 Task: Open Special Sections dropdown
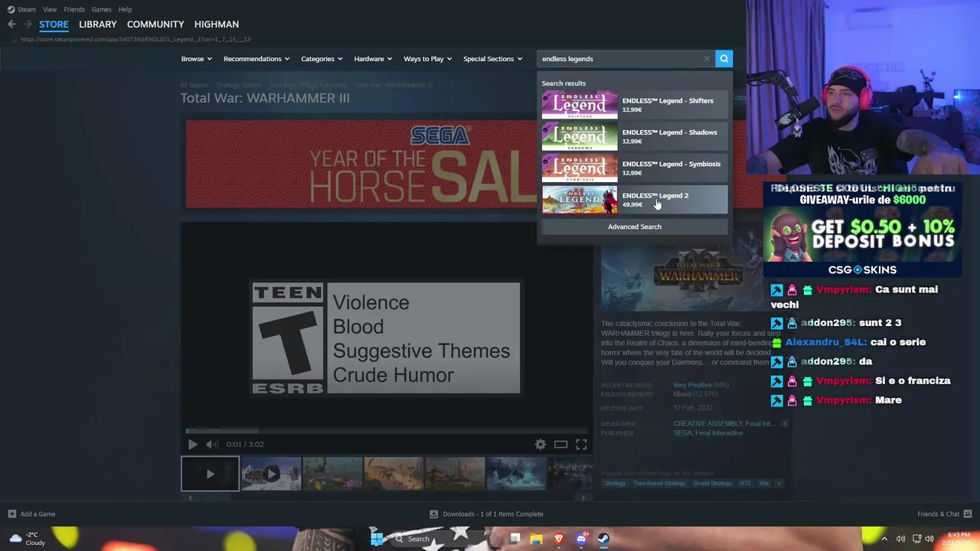493,59
